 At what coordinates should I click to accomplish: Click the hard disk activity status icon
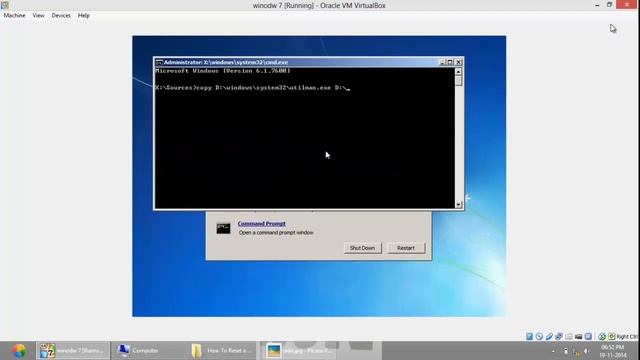click(529, 336)
